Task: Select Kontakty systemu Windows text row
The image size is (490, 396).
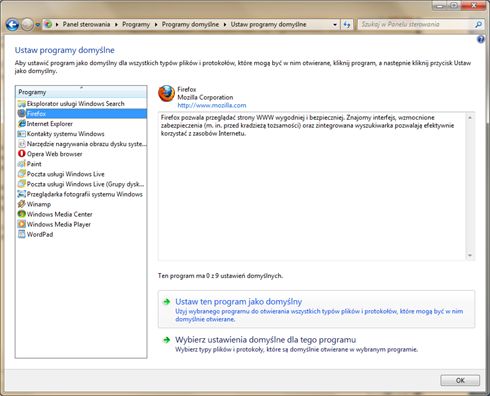Action: [65, 134]
